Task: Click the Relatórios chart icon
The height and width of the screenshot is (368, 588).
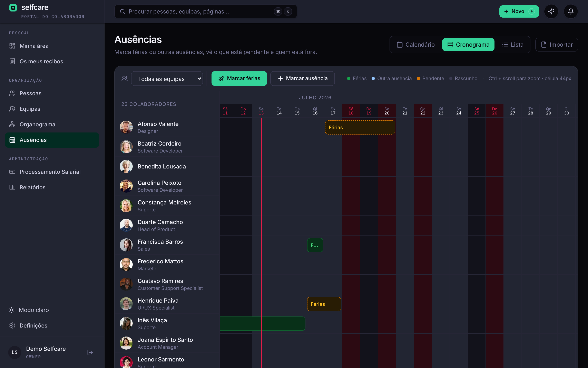Action: pos(12,187)
